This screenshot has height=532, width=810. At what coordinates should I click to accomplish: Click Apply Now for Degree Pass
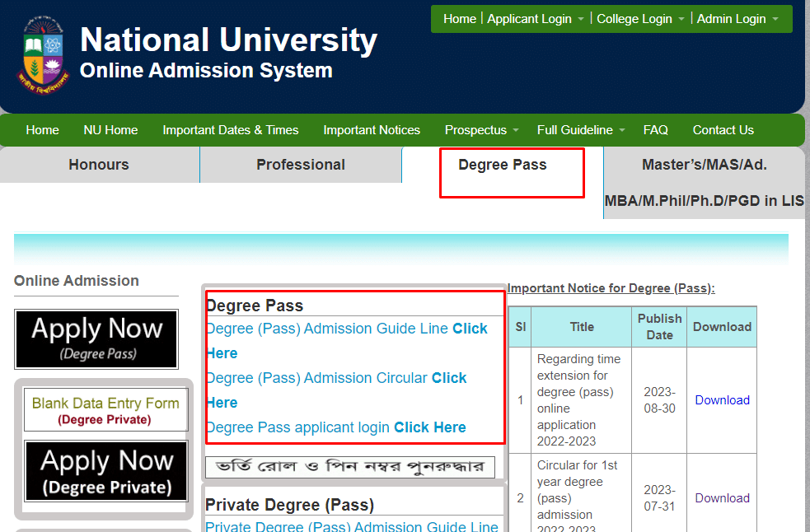[x=96, y=338]
